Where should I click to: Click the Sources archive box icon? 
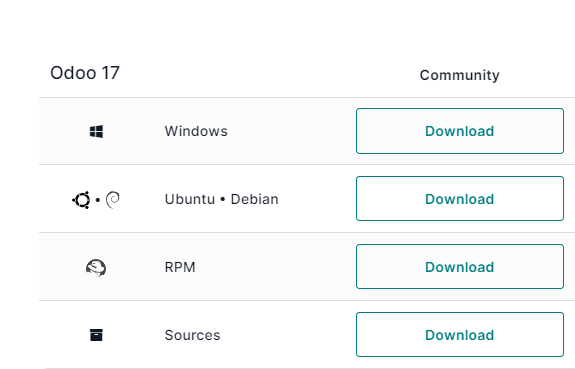96,335
